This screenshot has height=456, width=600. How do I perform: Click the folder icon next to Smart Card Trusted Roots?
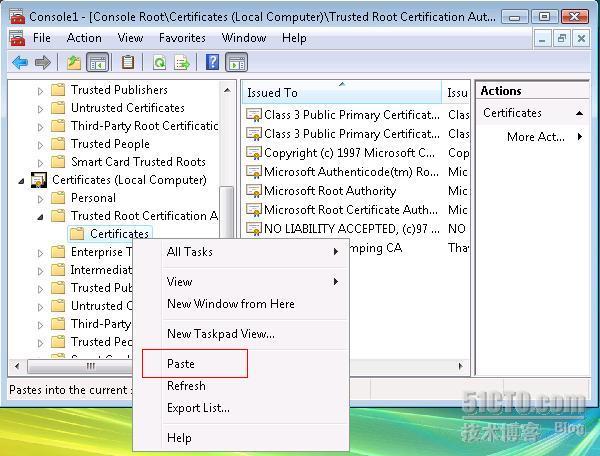[x=58, y=162]
